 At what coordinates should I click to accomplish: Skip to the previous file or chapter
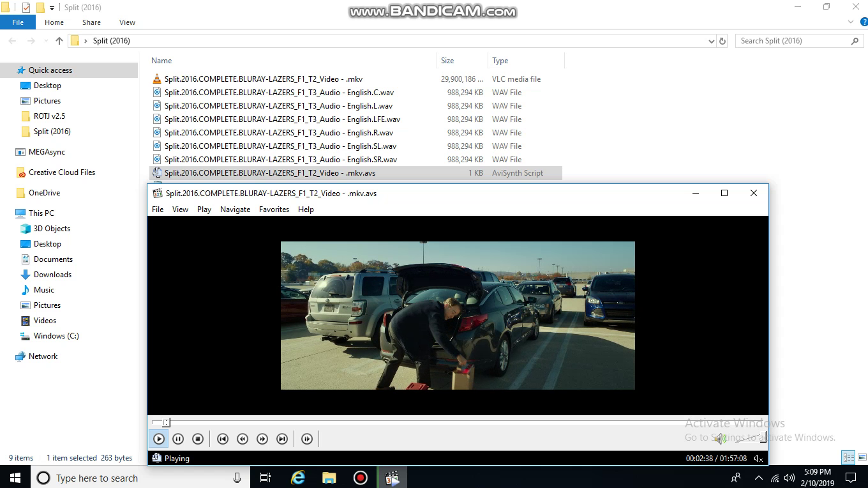click(222, 439)
